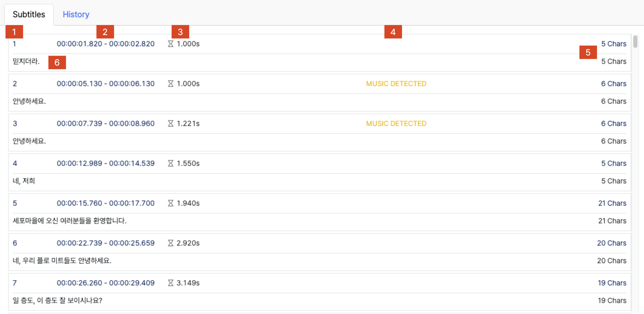Click the 21 Chars count in subtitle 5 header

612,203
